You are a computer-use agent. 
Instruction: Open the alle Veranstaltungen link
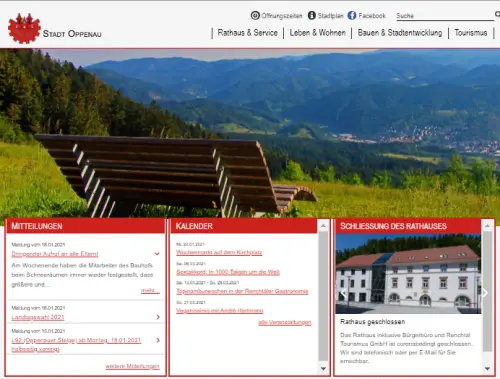coord(285,322)
